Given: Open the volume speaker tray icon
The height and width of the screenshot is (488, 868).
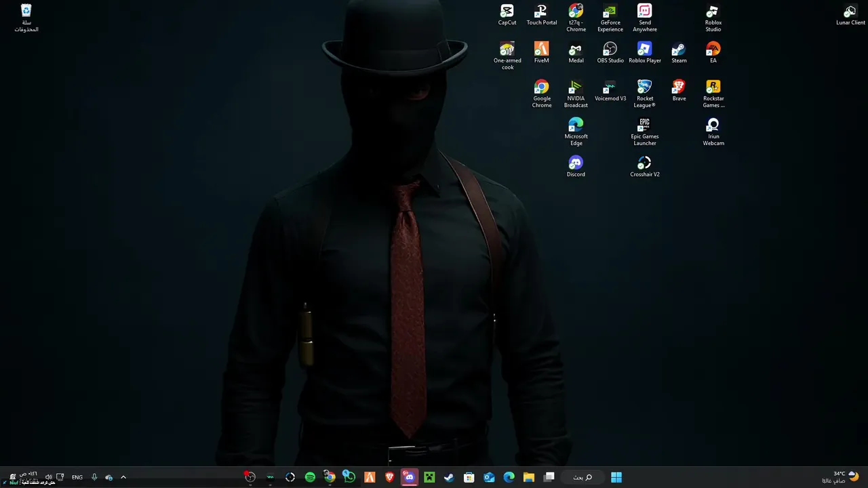Looking at the screenshot, I should point(48,477).
